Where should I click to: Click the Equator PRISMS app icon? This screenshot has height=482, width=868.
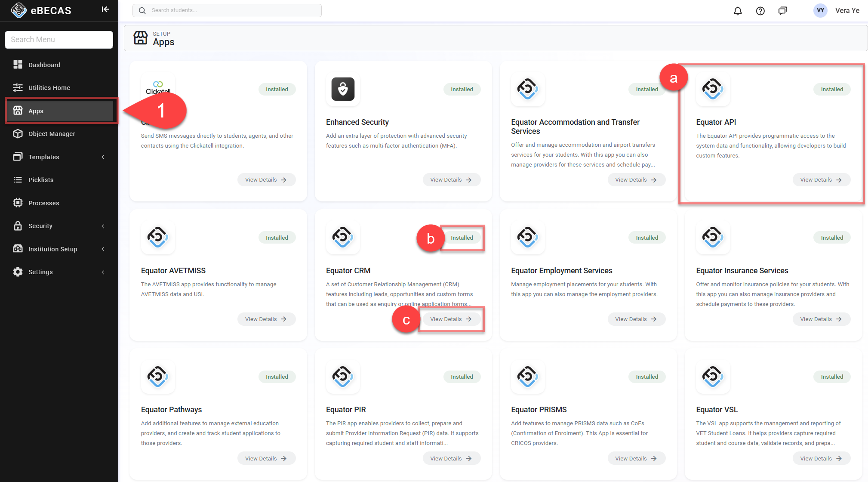(528, 377)
